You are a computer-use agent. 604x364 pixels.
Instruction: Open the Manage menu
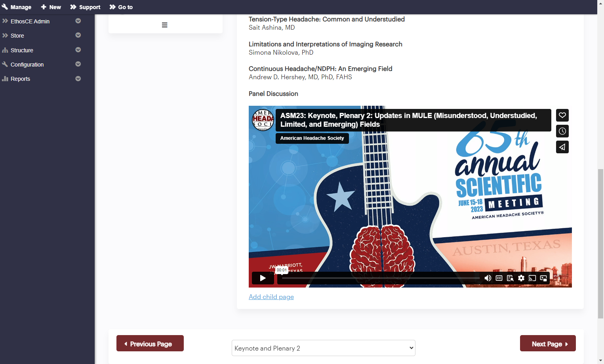(17, 7)
